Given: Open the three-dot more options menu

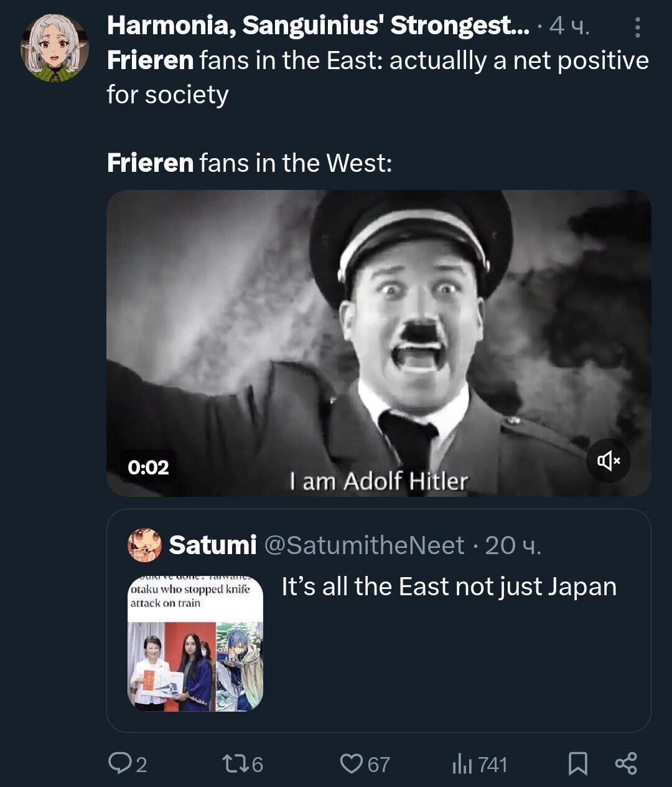Looking at the screenshot, I should click(637, 27).
